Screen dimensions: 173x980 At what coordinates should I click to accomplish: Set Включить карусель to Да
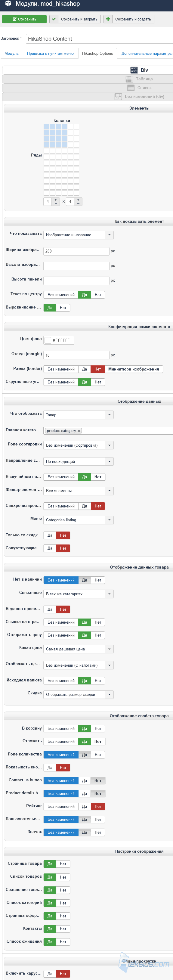(x=50, y=974)
